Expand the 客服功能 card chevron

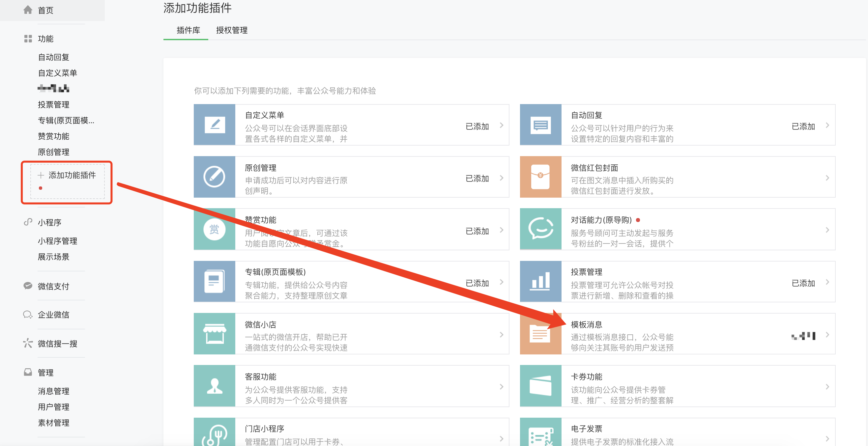[x=502, y=387]
